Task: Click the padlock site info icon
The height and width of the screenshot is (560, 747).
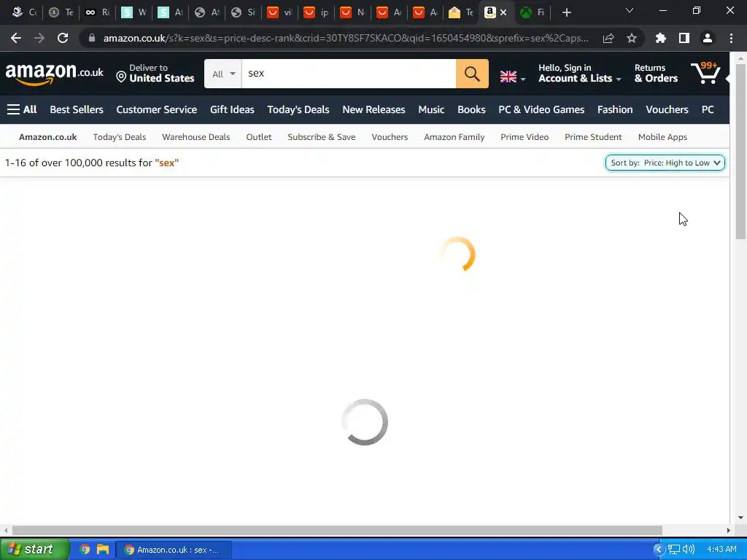Action: pos(92,38)
